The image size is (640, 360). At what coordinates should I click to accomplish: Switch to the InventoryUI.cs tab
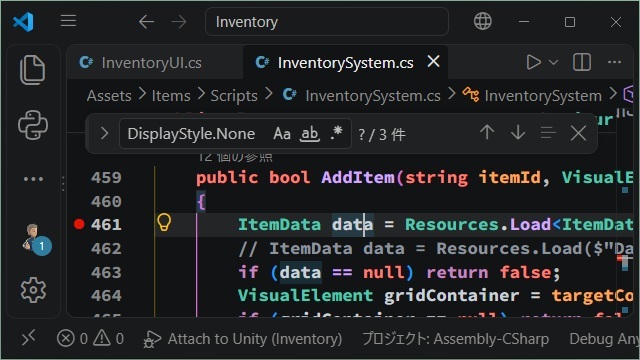click(141, 63)
